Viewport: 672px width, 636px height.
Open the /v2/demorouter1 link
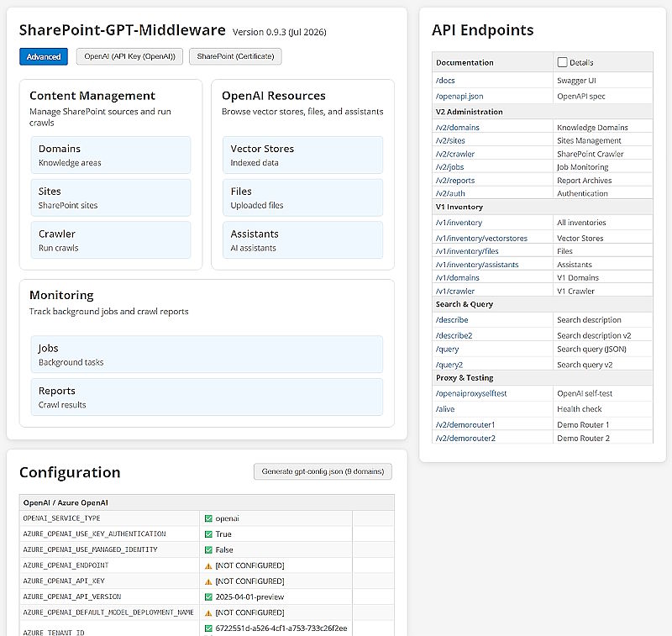tap(465, 425)
